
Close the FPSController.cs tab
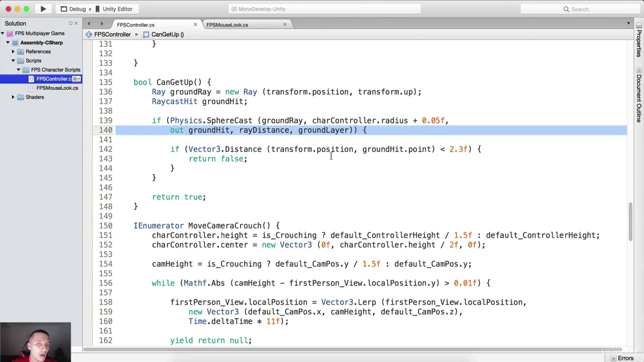point(195,24)
